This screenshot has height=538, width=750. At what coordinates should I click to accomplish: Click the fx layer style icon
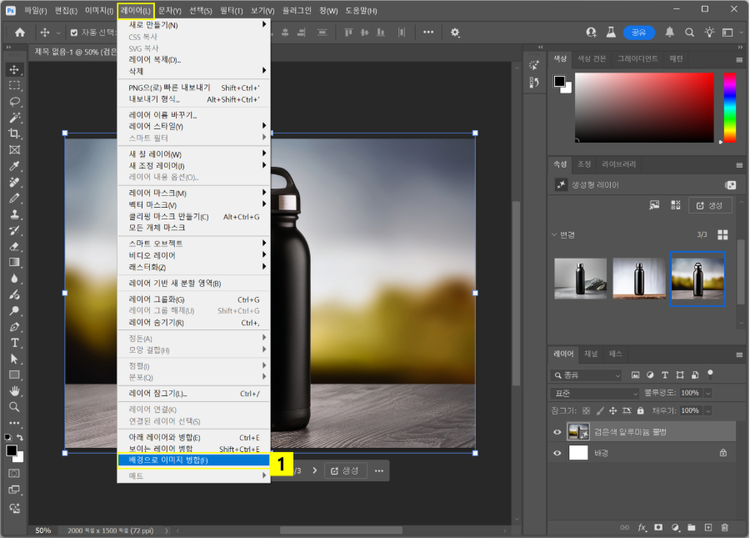tap(643, 527)
